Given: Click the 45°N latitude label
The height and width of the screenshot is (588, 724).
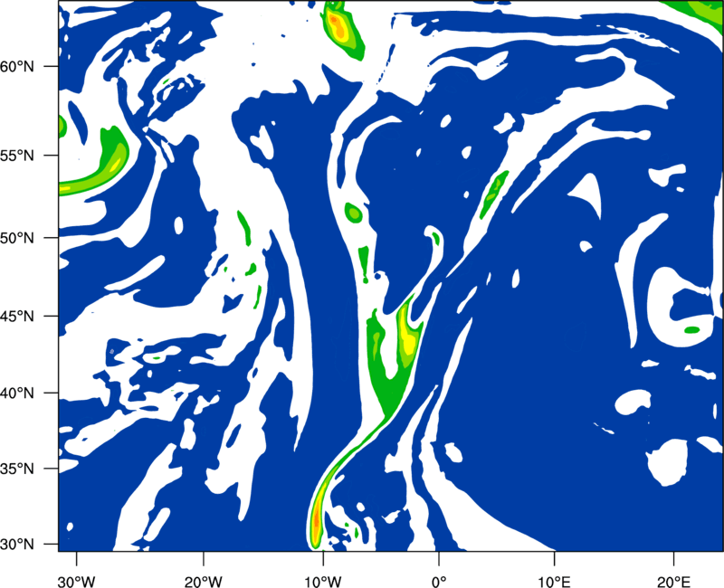Looking at the screenshot, I should [x=17, y=317].
